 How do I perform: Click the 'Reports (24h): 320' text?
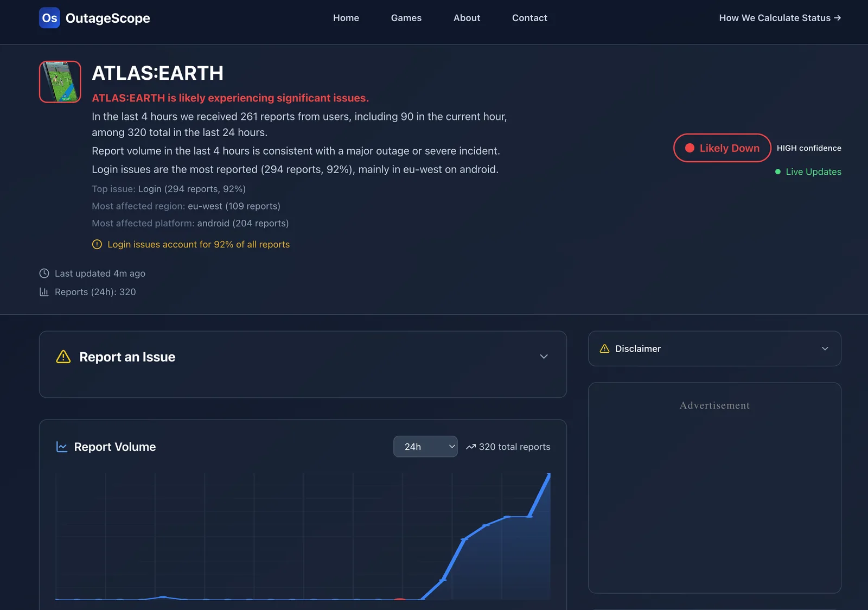[95, 292]
